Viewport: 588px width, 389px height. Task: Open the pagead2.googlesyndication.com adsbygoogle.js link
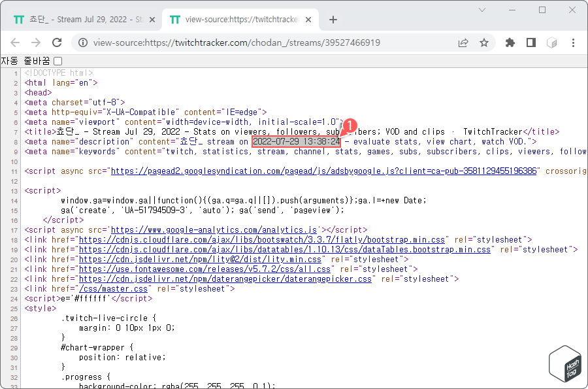[323, 171]
